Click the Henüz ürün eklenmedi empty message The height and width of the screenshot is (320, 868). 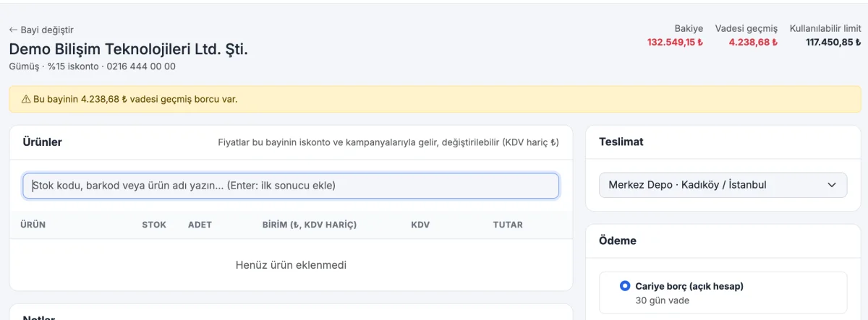click(x=291, y=265)
